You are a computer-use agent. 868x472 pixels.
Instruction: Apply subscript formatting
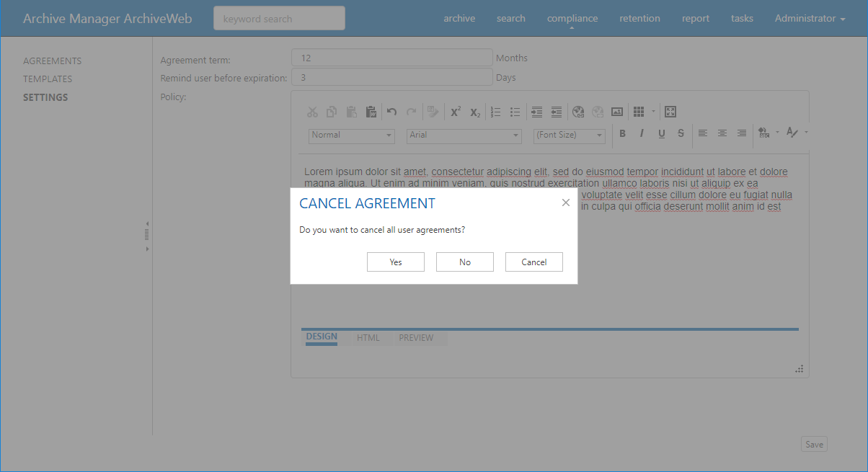tap(475, 112)
